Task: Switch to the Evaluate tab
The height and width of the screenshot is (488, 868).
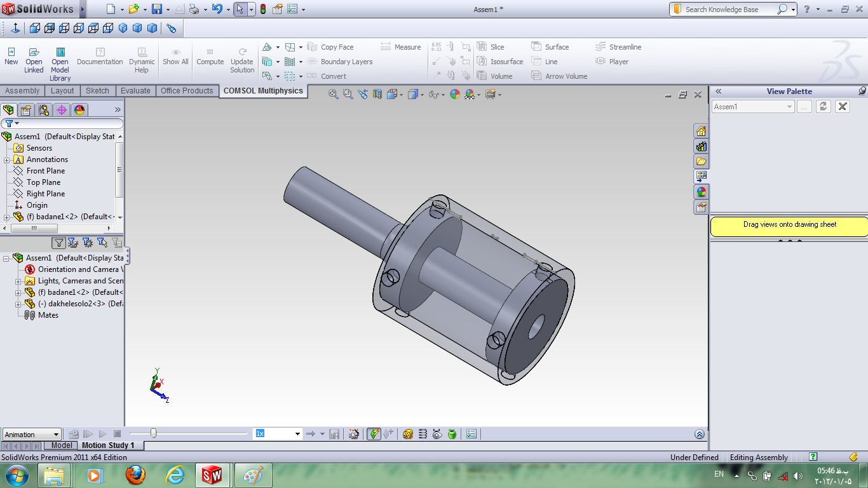Action: (x=135, y=91)
